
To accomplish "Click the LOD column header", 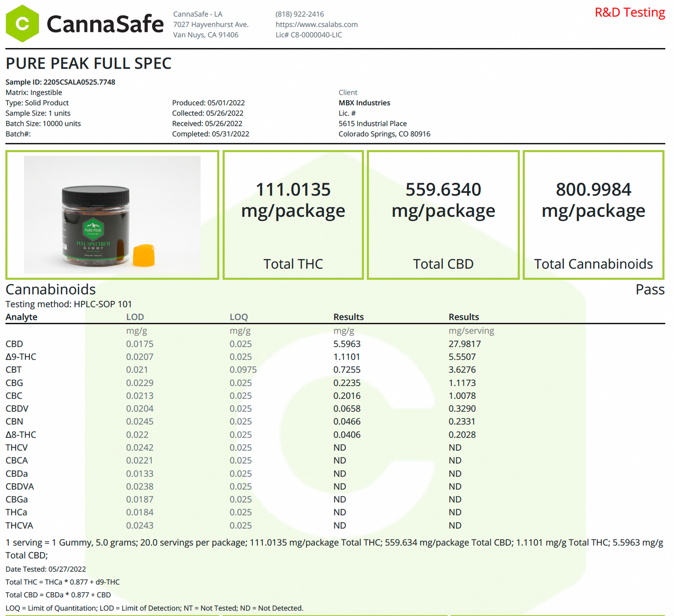I will 135,317.
